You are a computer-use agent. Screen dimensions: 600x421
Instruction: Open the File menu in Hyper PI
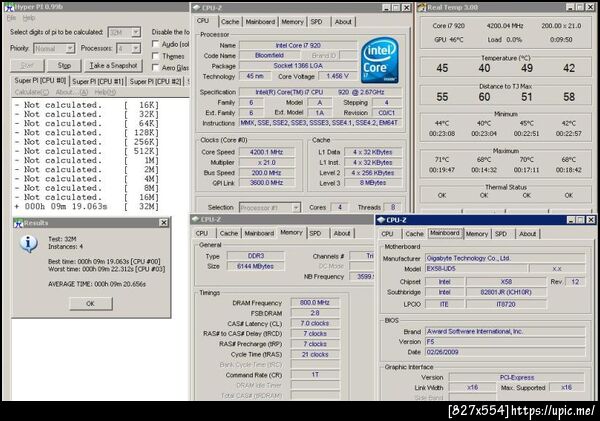tap(11, 18)
